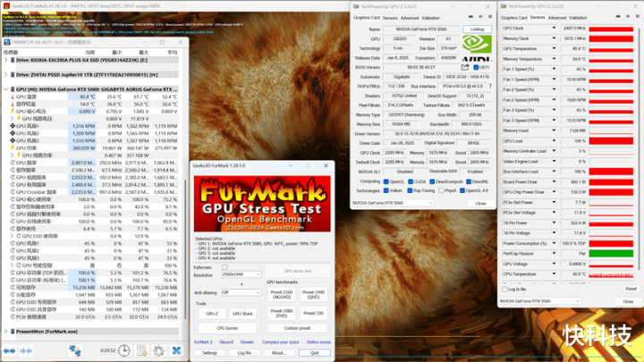Toggle the PhysX checkbox
The image size is (644, 362).
click(x=441, y=190)
